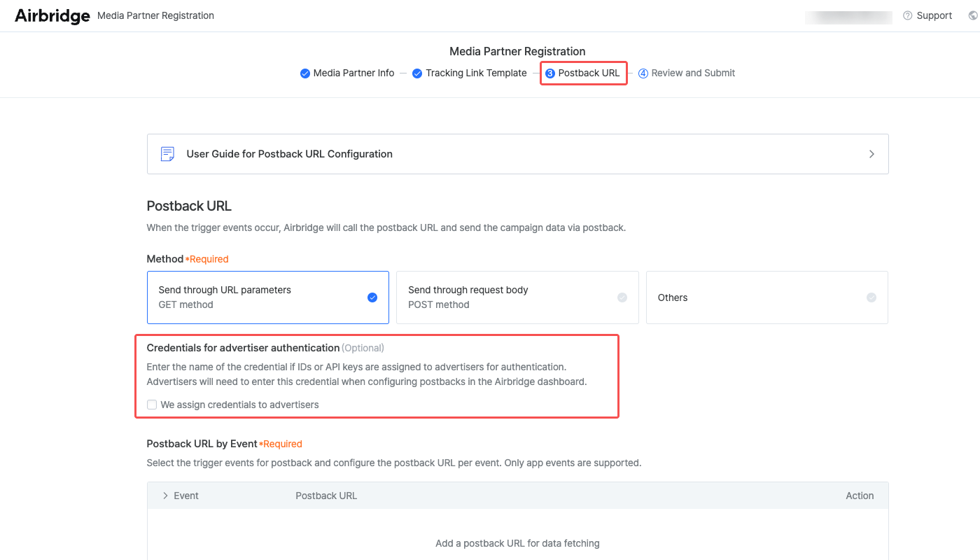Click the Support help icon
980x560 pixels.
tap(907, 15)
